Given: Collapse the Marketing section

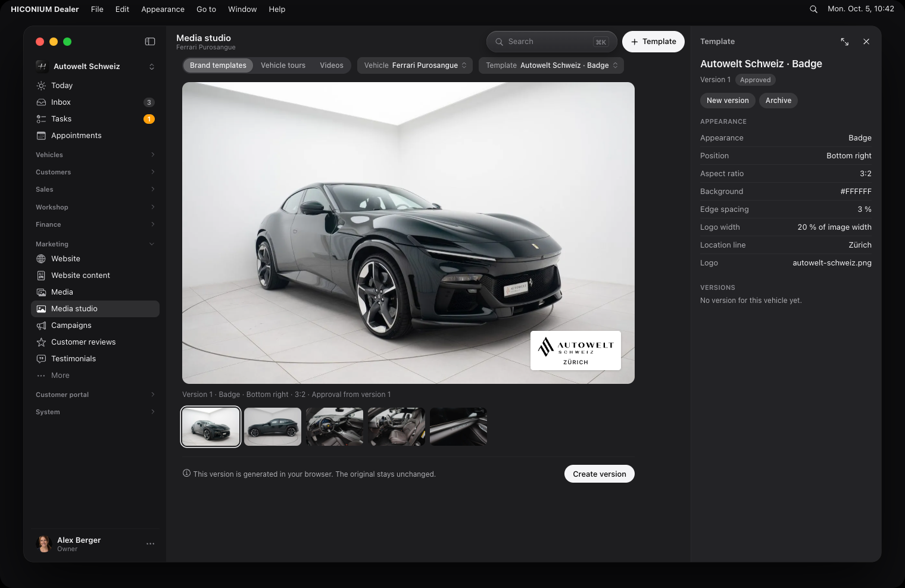Looking at the screenshot, I should (x=95, y=244).
